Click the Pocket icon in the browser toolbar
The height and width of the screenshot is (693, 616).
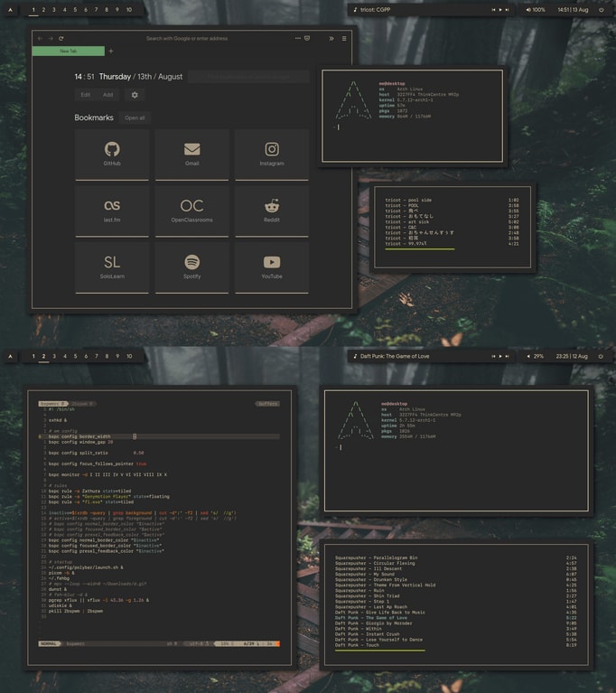tap(307, 38)
